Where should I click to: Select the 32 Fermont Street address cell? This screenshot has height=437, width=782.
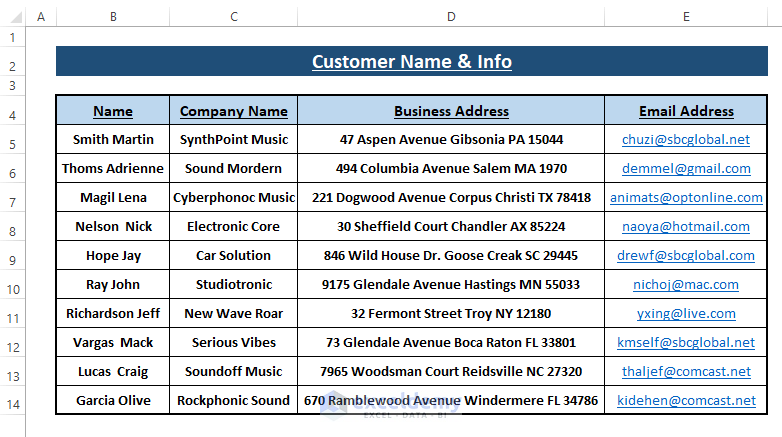point(451,313)
